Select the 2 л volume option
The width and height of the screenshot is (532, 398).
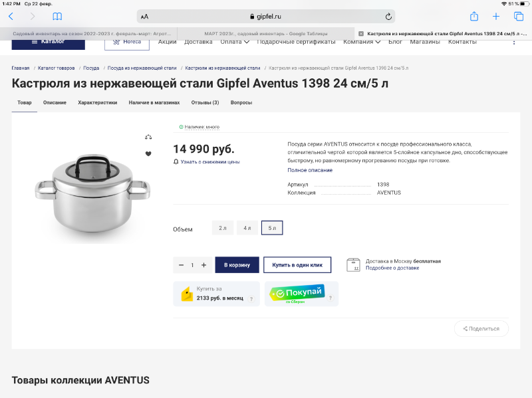[223, 228]
